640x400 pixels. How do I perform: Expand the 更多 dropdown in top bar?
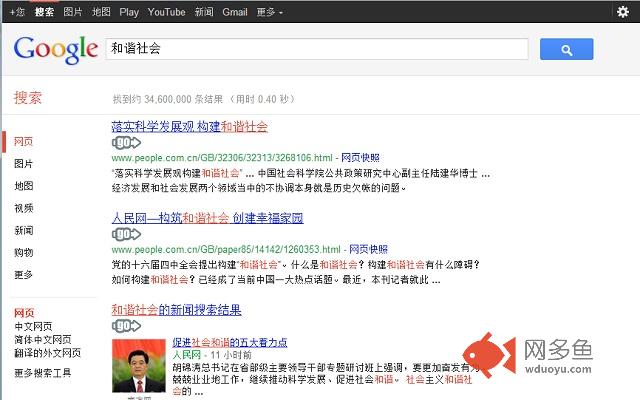pos(269,12)
